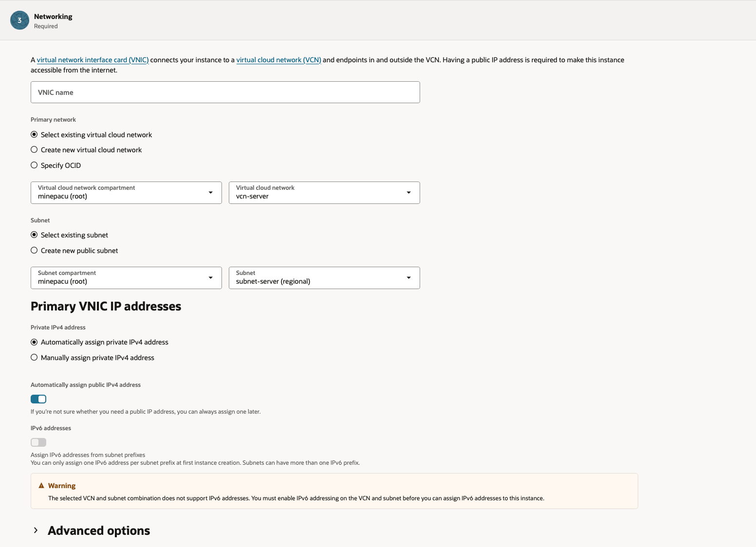Click the Warning triangle icon

tap(41, 486)
